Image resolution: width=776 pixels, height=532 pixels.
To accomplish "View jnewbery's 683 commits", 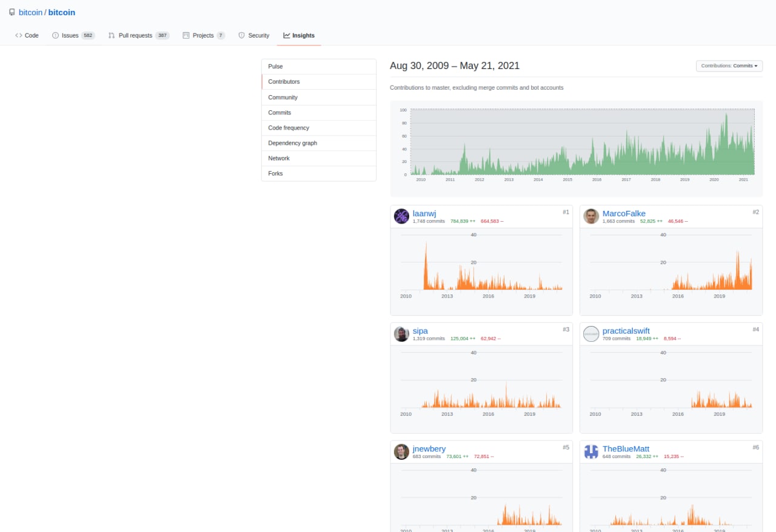I will 427,456.
